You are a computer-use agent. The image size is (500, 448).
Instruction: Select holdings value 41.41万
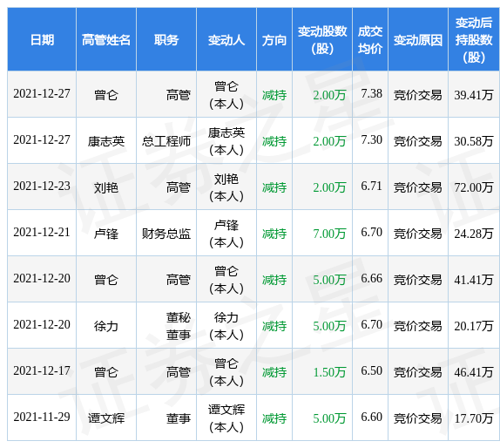[474, 280]
